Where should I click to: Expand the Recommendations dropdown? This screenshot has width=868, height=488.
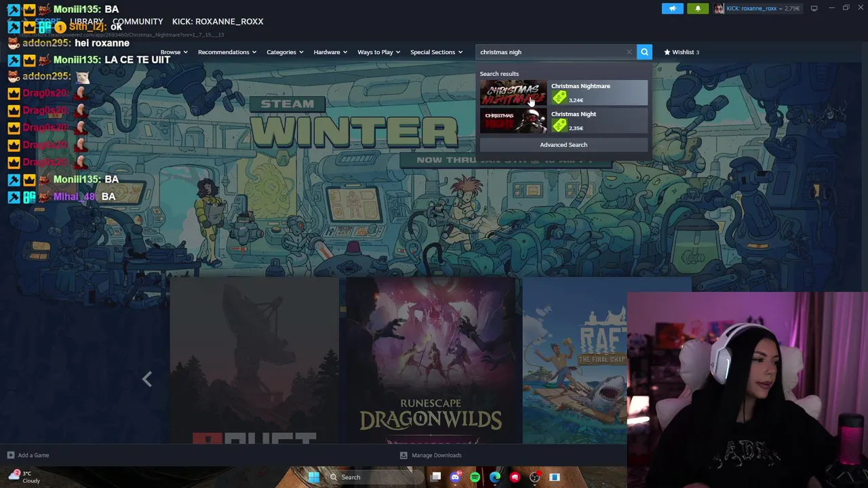click(226, 52)
